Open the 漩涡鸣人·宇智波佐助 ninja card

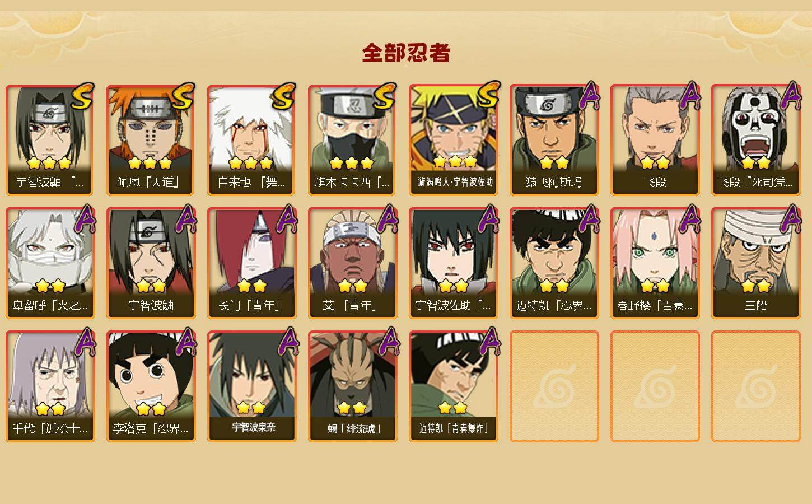tap(453, 140)
